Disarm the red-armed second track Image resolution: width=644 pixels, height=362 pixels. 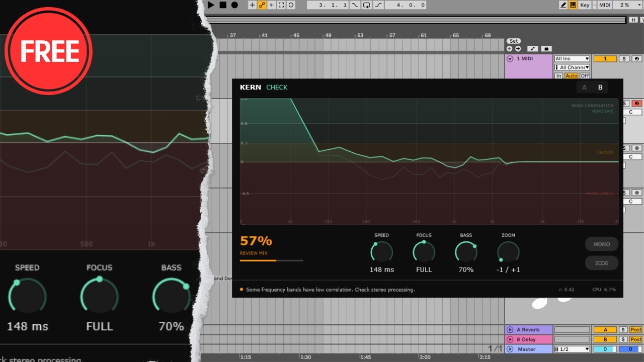pos(637,104)
